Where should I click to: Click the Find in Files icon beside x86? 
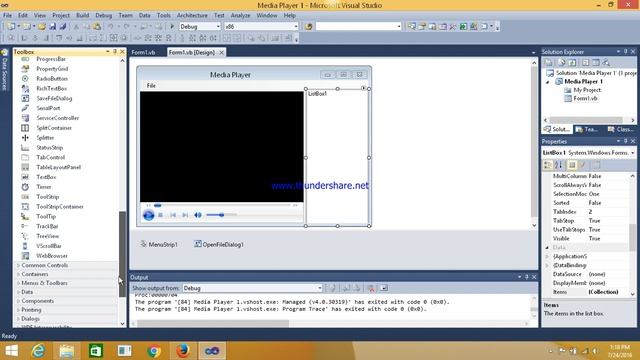click(308, 27)
